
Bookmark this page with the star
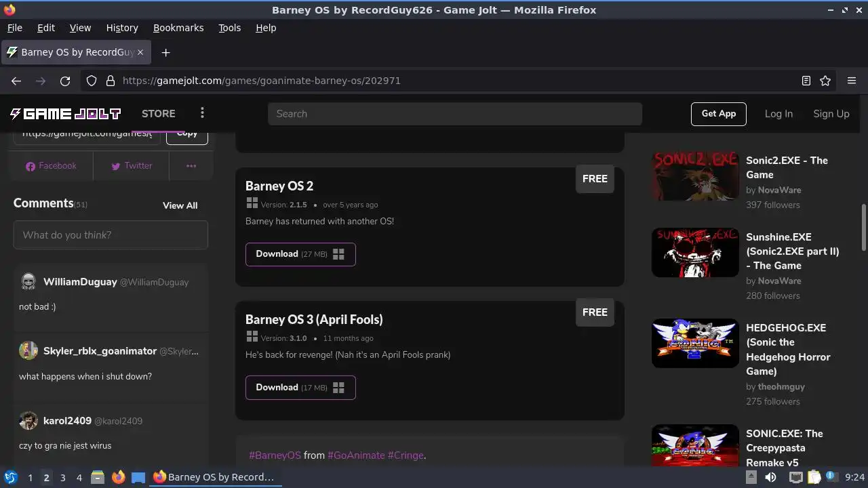825,81
